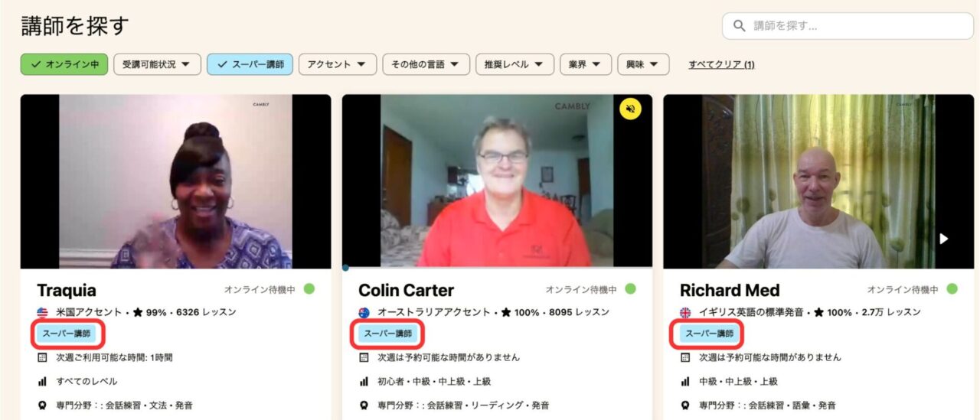The width and height of the screenshot is (980, 420).
Task: Click the Australian flag icon on Colin Carter's card
Action: [x=364, y=312]
